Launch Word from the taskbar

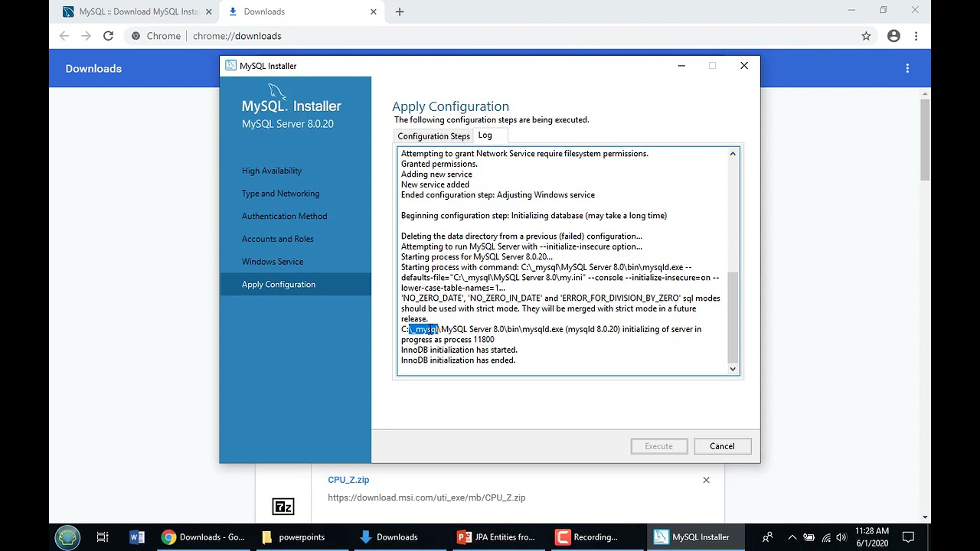[137, 537]
